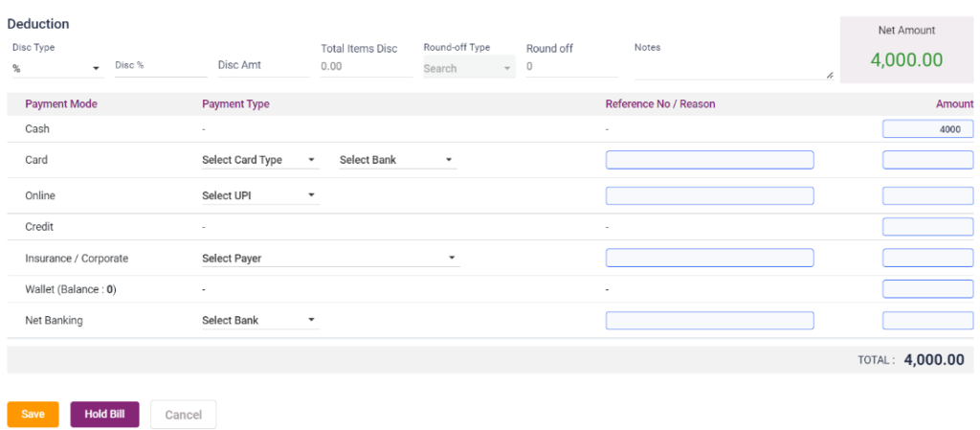
Task: Click the Disc % input field
Action: coord(160,66)
